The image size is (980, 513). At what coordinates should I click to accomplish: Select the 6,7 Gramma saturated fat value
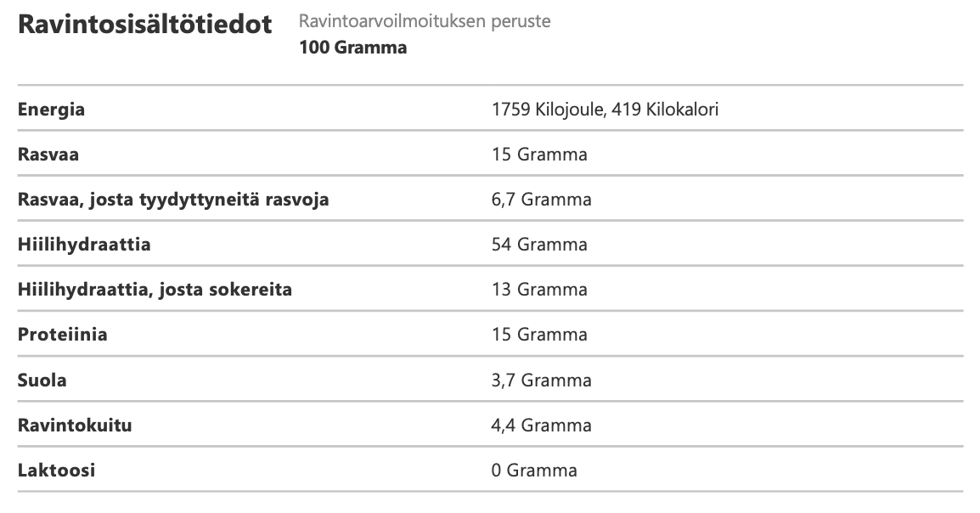[541, 200]
